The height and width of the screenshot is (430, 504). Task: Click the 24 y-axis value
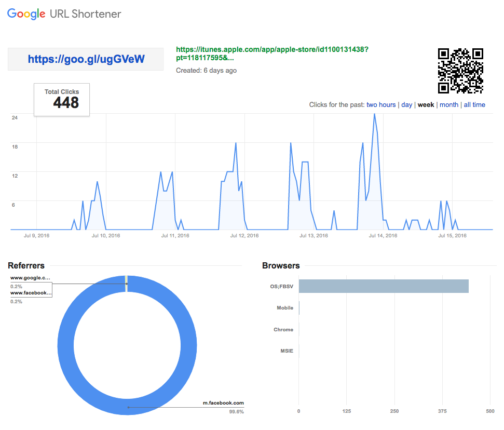(x=15, y=118)
